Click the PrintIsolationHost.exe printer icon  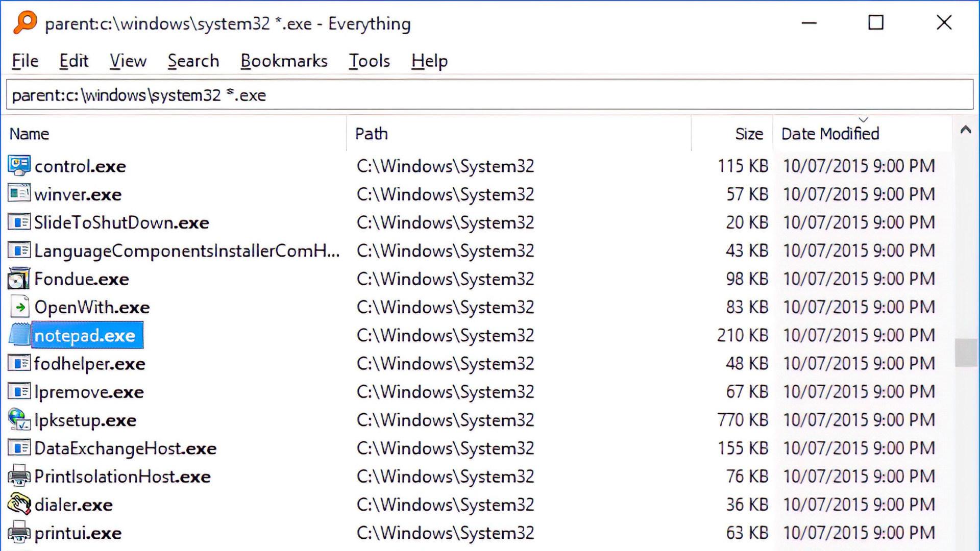(19, 476)
